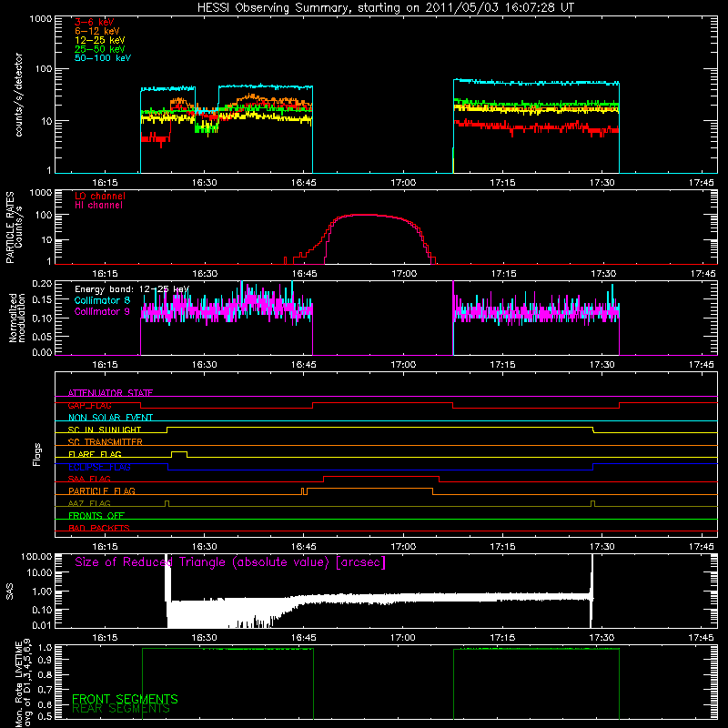Screen dimensions: 728x728
Task: Click the "0.20" tick on the modulation axis
Action: (42, 283)
